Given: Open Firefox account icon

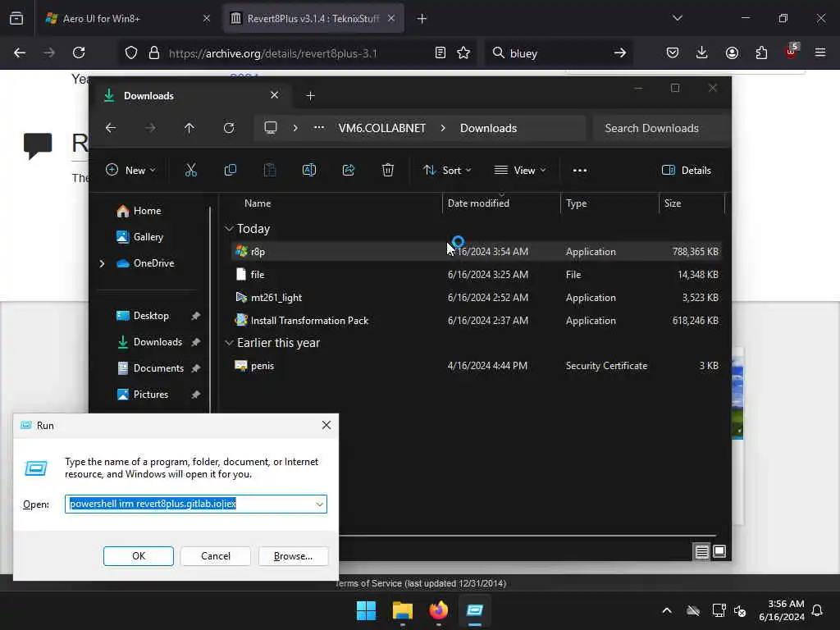Looking at the screenshot, I should coord(732,52).
